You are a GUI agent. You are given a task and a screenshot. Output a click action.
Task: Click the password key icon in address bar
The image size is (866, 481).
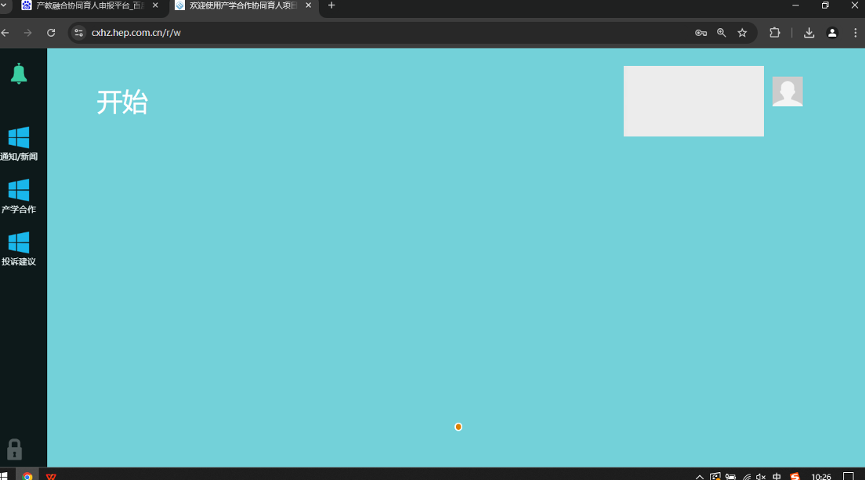click(x=701, y=33)
